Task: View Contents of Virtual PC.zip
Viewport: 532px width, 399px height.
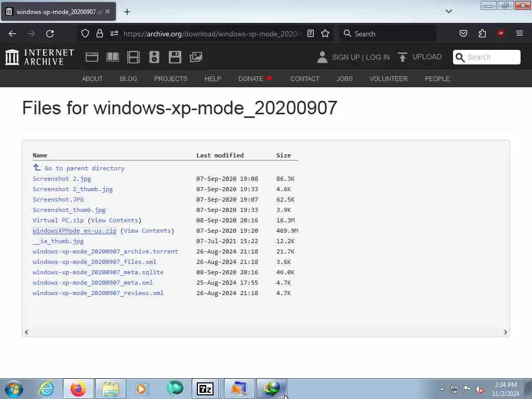Action: point(114,220)
